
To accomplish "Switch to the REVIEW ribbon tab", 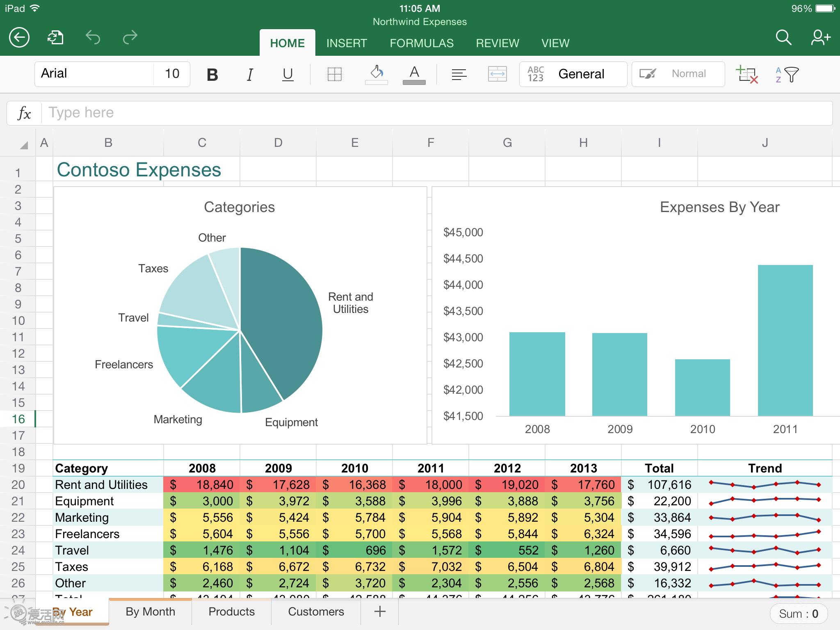I will [498, 43].
